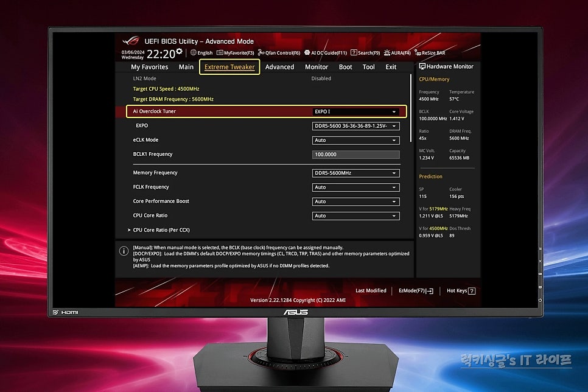Switch to the Advanced tab
The image size is (588, 392).
click(x=279, y=67)
